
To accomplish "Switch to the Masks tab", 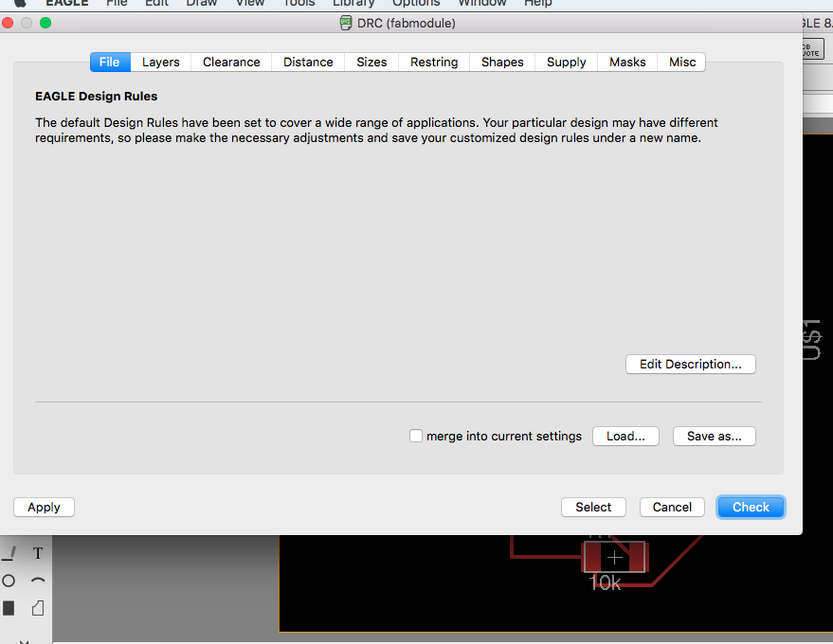I will (x=627, y=63).
